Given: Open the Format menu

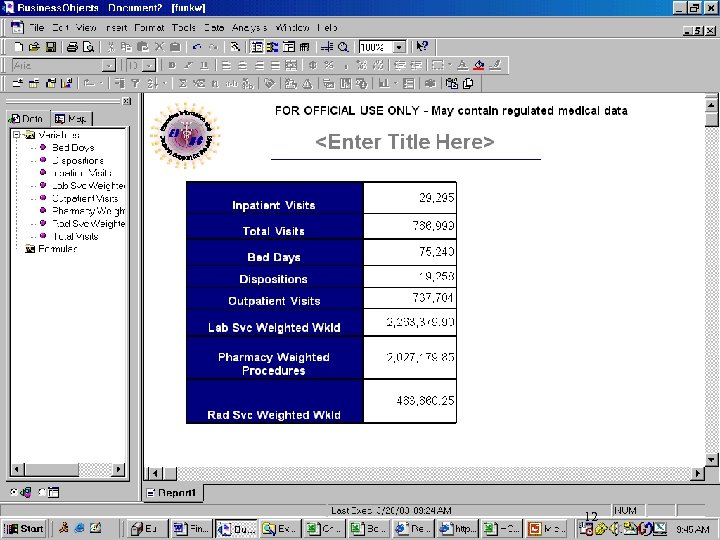Looking at the screenshot, I should click(149, 28).
